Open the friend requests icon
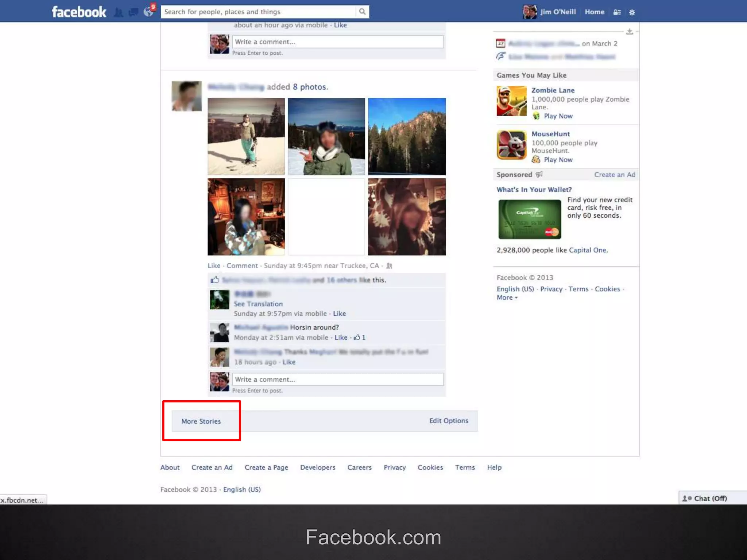Viewport: 747px width, 560px height. tap(118, 12)
